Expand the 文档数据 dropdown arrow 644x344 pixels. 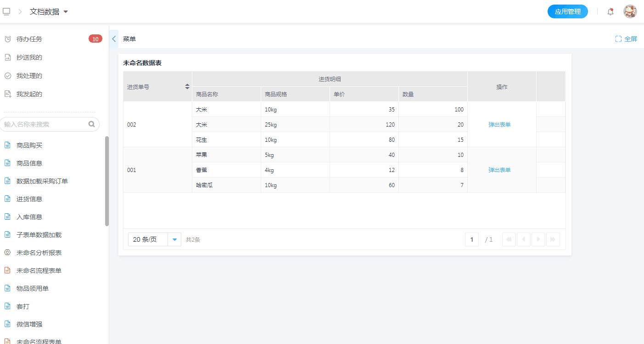pyautogui.click(x=66, y=12)
